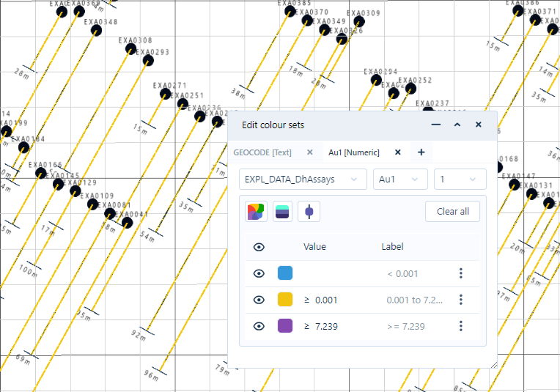Image resolution: width=560 pixels, height=392 pixels.
Task: Select drillhole collar EXA0109
Action: (93, 204)
